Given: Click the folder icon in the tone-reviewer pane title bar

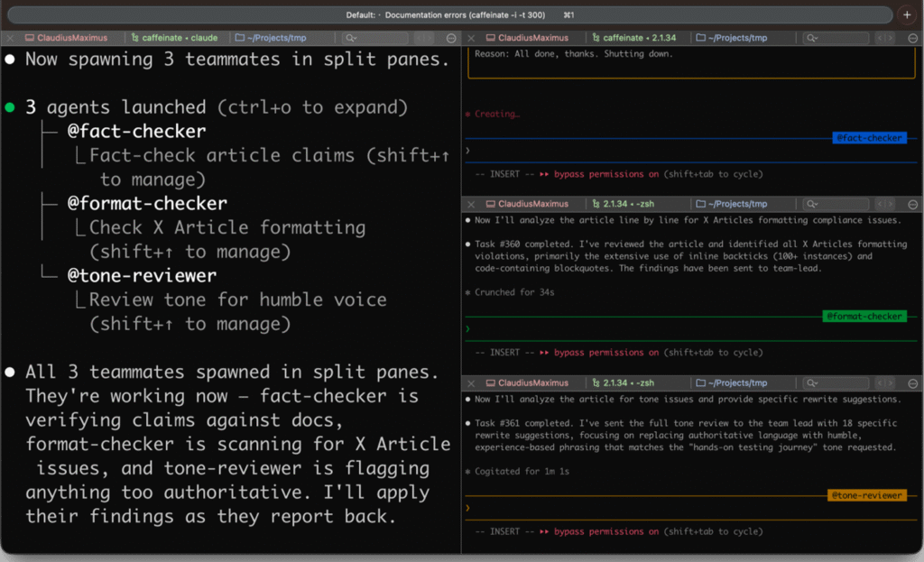Looking at the screenshot, I should [x=700, y=382].
